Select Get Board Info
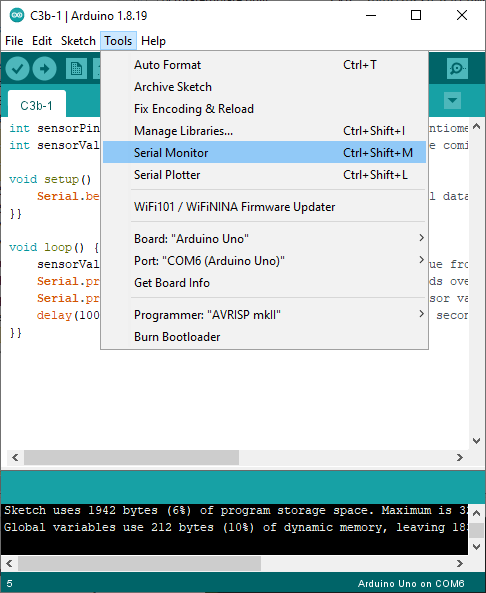The height and width of the screenshot is (593, 486). point(264,283)
